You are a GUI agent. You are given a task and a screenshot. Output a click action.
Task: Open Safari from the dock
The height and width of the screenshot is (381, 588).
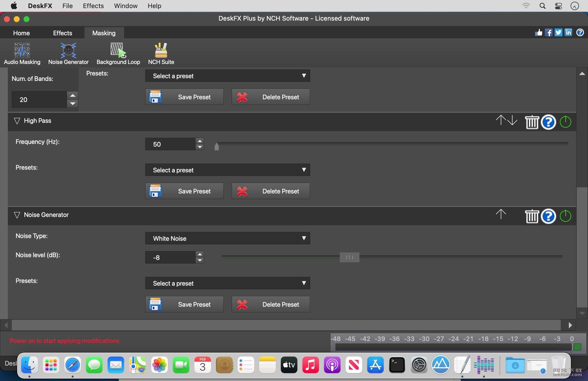72,365
